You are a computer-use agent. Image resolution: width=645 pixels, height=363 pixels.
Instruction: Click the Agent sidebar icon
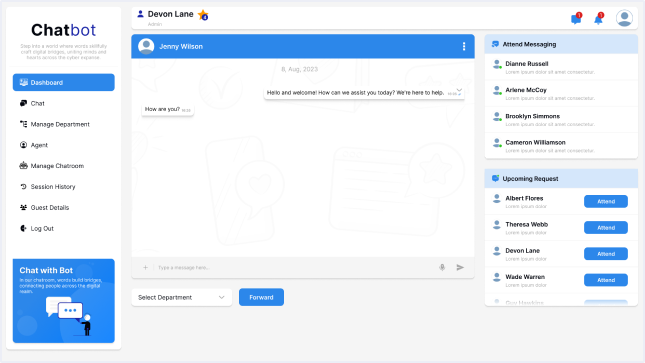click(23, 145)
